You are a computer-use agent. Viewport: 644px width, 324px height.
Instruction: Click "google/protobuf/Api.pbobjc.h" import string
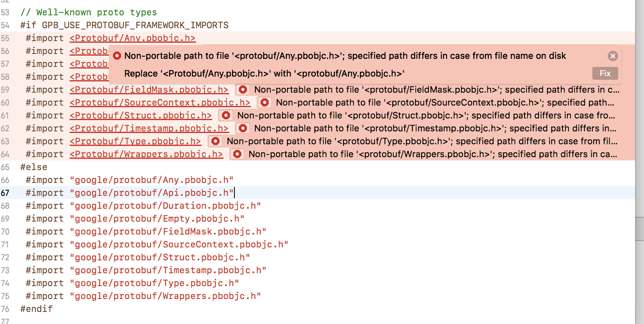point(152,193)
